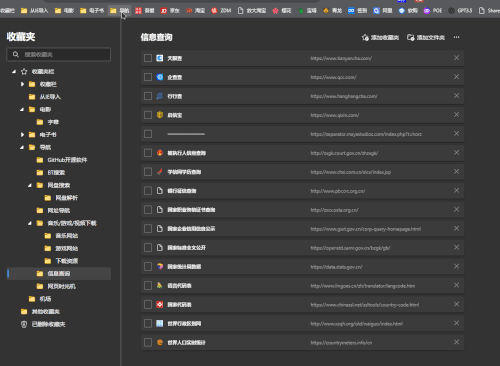Click into the favorites search field
Screen dimensions: 500x366
tap(59, 54)
